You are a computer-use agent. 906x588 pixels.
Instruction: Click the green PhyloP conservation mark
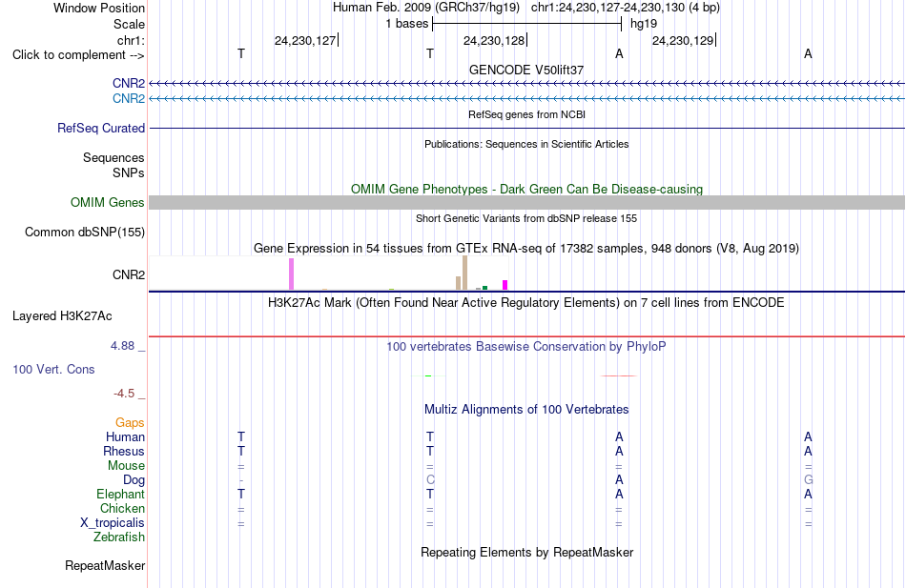pos(428,376)
